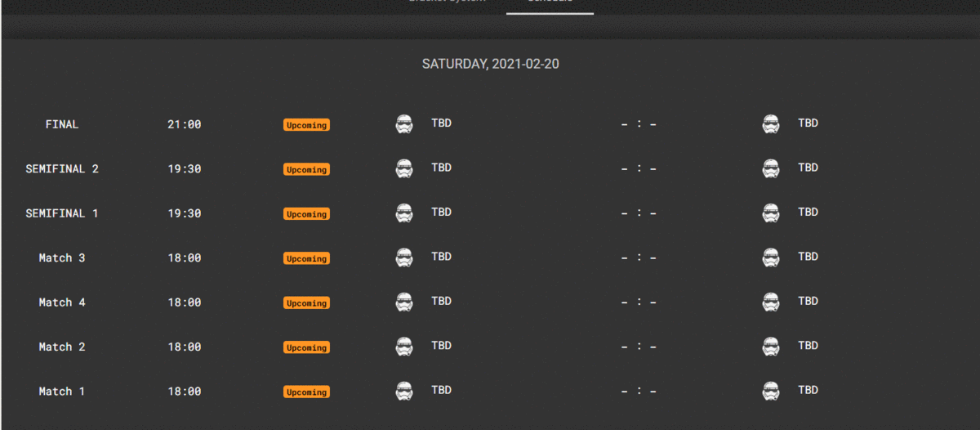This screenshot has height=430, width=980.
Task: Open right team avatar in Match 4 row
Action: 771,302
